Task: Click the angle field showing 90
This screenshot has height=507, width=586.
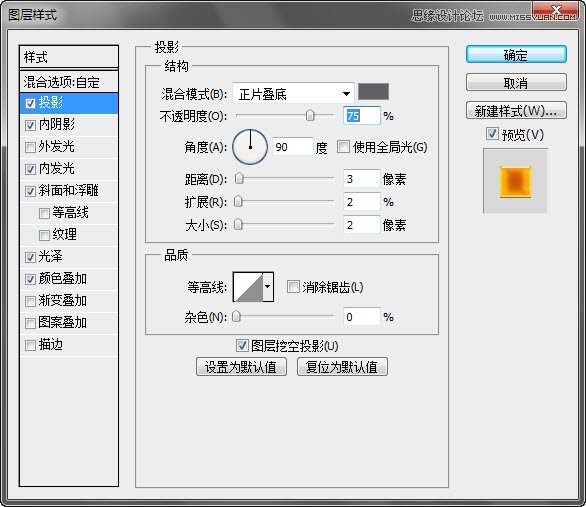Action: [x=293, y=147]
